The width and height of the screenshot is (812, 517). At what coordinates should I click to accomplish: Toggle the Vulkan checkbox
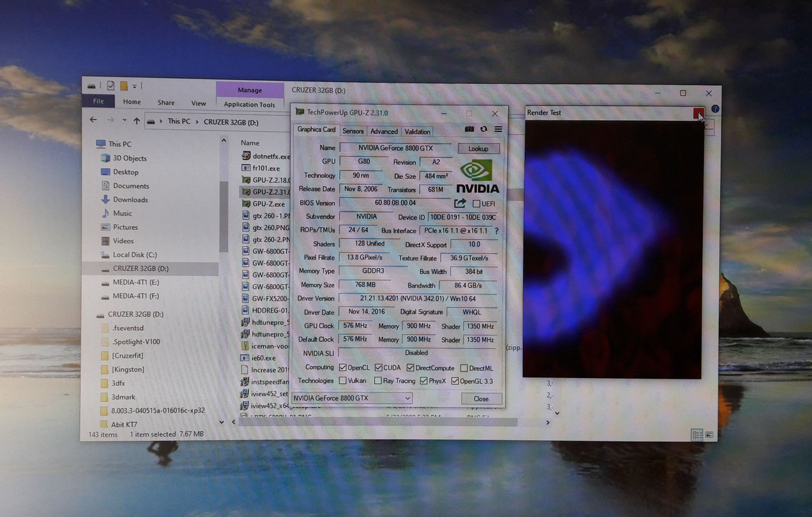342,381
